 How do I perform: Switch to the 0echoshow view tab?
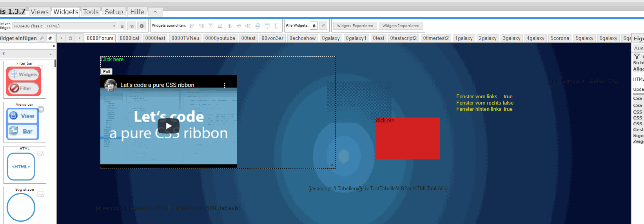(x=303, y=38)
